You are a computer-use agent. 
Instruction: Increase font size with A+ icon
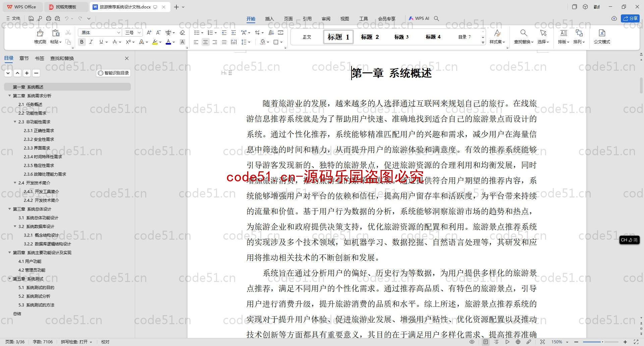point(149,33)
